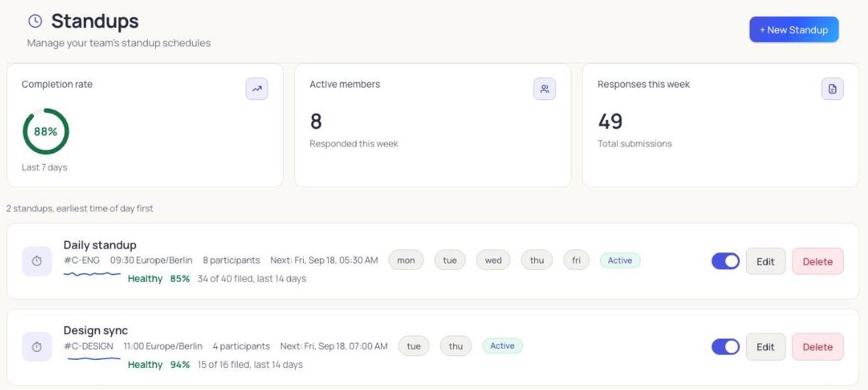Click the Responses this week count 49
This screenshot has height=390, width=868.
click(x=611, y=121)
